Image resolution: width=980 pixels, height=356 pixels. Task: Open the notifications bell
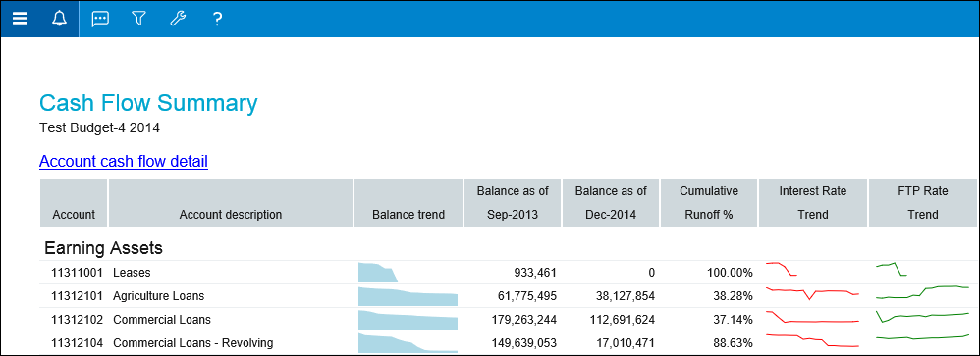tap(59, 19)
